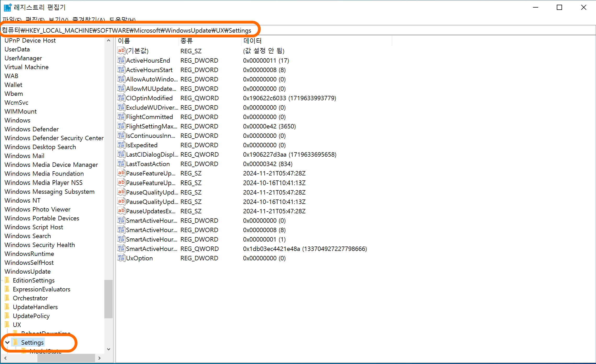596x364 pixels.
Task: Select the WindowsUpdate tree key
Action: click(27, 271)
